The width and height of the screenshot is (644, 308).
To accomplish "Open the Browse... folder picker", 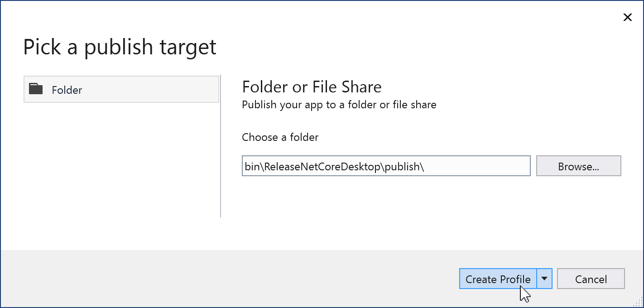I will tap(578, 166).
